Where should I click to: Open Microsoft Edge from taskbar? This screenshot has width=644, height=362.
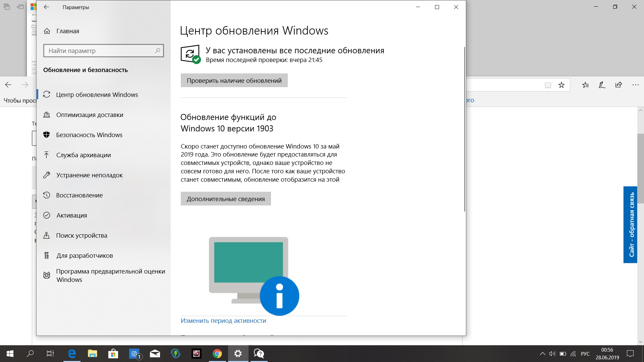point(72,354)
